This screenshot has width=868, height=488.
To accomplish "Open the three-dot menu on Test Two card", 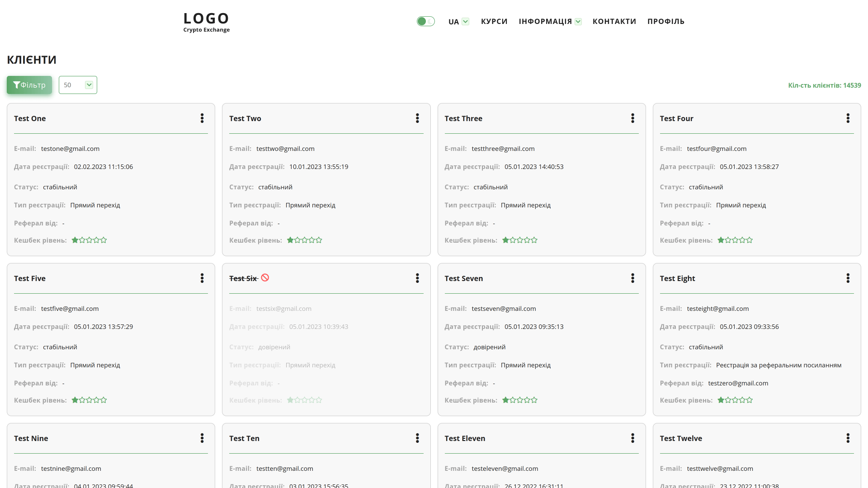I will (x=417, y=118).
